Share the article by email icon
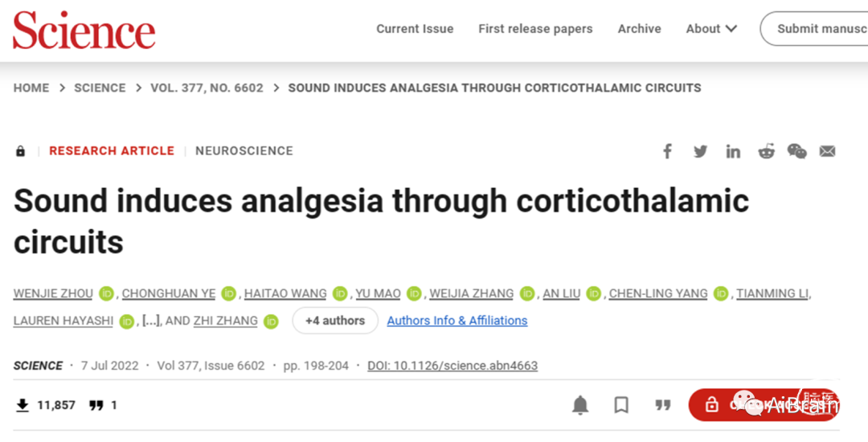Image resolution: width=868 pixels, height=442 pixels. [x=828, y=151]
